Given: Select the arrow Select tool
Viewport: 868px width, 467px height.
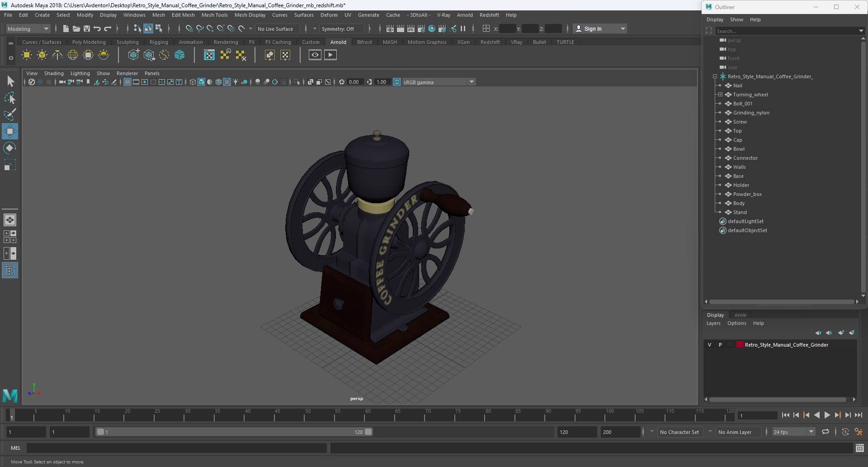Looking at the screenshot, I should 10,81.
